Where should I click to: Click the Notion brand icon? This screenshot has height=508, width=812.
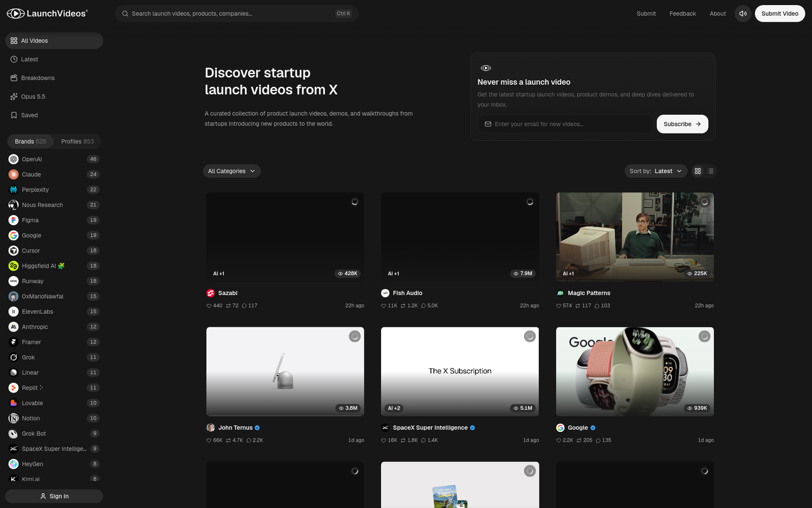(14, 418)
